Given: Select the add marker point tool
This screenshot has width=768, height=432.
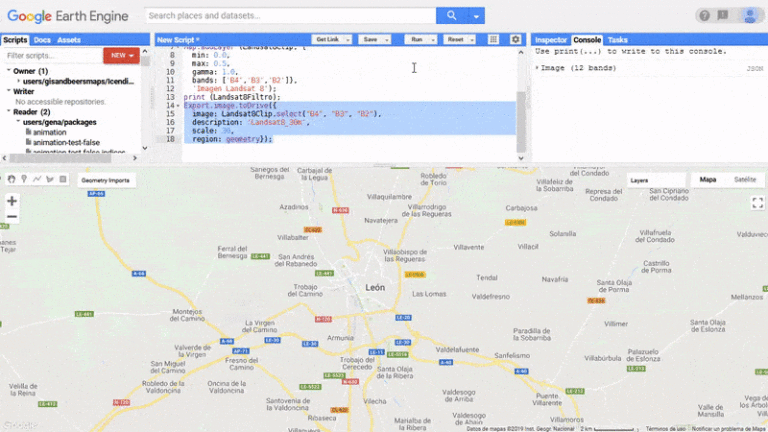Looking at the screenshot, I should click(24, 179).
